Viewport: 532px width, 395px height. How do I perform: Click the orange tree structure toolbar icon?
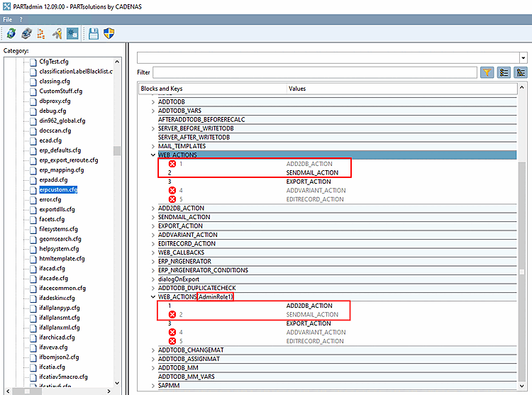click(x=41, y=33)
